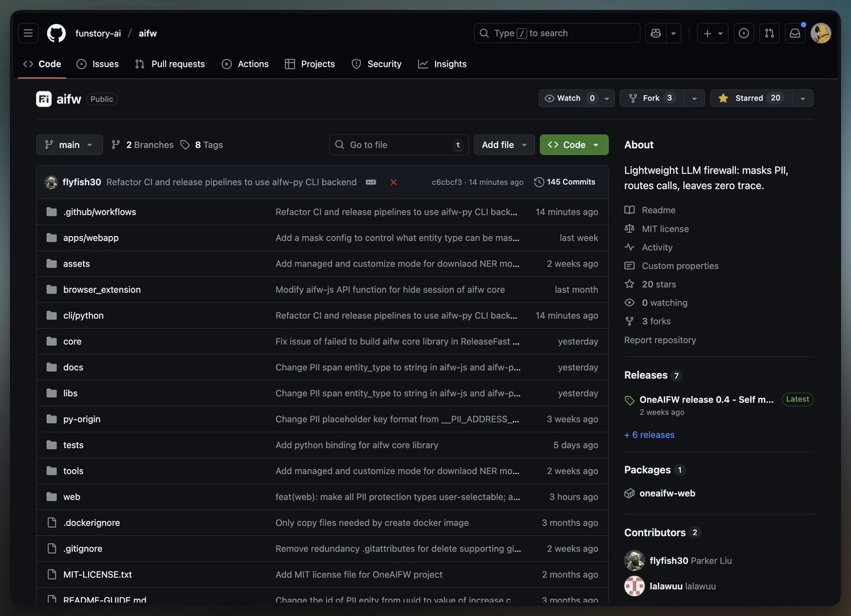Image resolution: width=851 pixels, height=616 pixels.
Task: Open the + 6 releases link
Action: 650,435
